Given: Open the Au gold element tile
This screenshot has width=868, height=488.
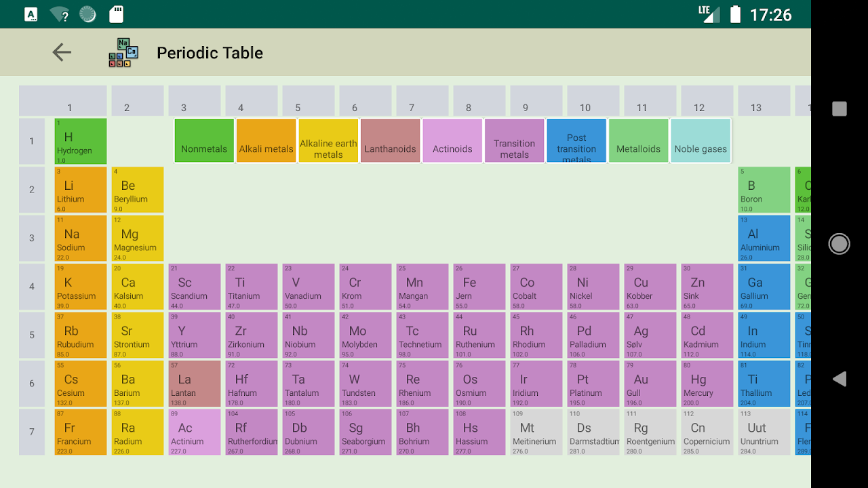Looking at the screenshot, I should click(650, 384).
